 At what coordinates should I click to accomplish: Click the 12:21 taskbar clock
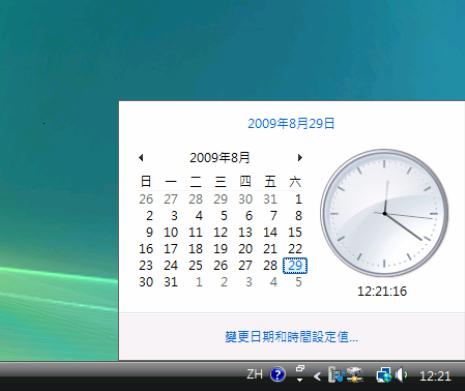[435, 376]
